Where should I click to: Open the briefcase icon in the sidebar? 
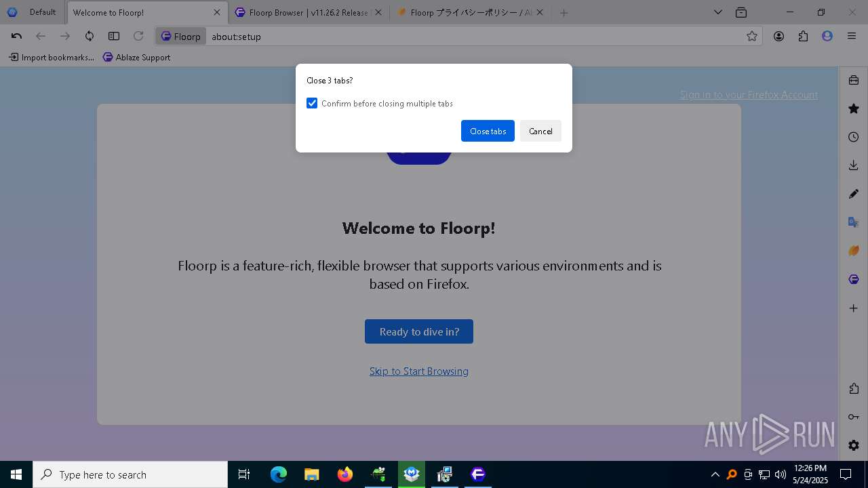click(854, 80)
